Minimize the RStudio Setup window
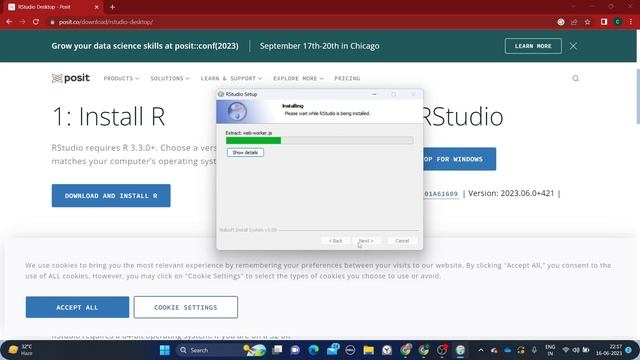The width and height of the screenshot is (640, 360). (374, 94)
